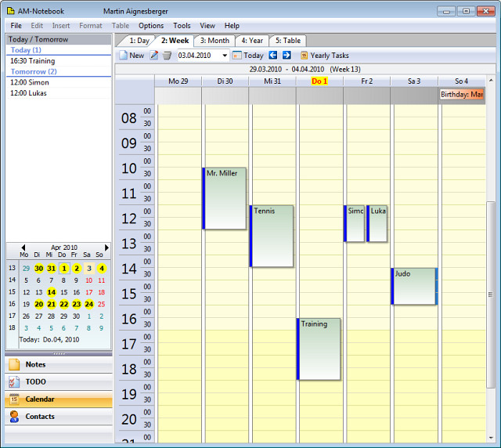Select the Mr. Miller appointment
Image resolution: width=501 pixels, height=448 pixels.
coord(225,198)
